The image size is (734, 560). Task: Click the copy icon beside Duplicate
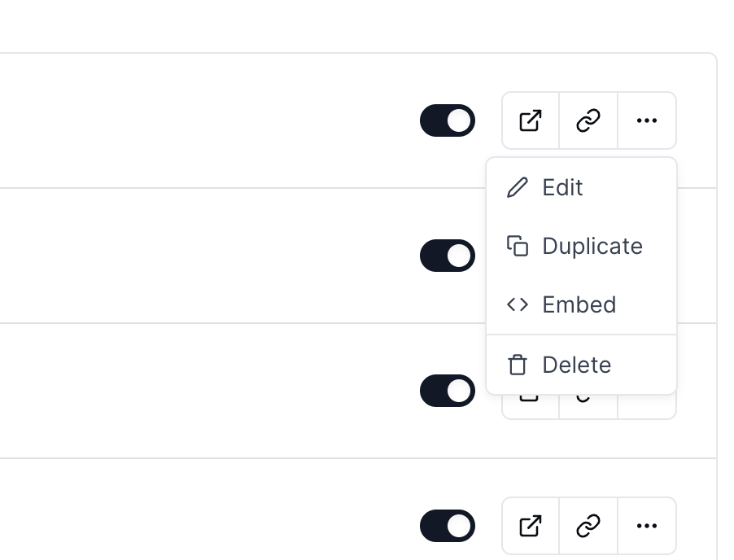point(518,245)
